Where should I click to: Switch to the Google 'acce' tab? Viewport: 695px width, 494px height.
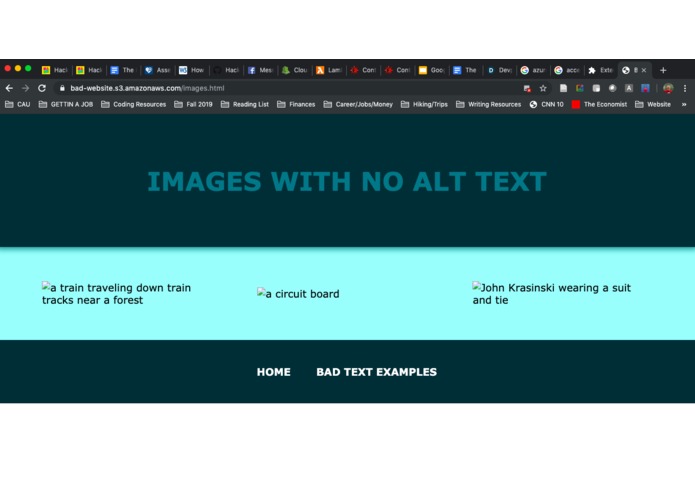pos(568,70)
